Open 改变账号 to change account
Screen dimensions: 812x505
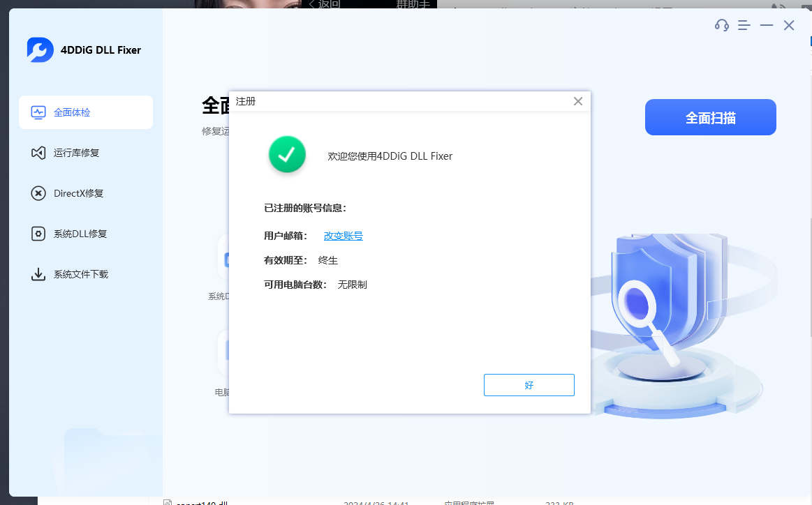coord(343,236)
